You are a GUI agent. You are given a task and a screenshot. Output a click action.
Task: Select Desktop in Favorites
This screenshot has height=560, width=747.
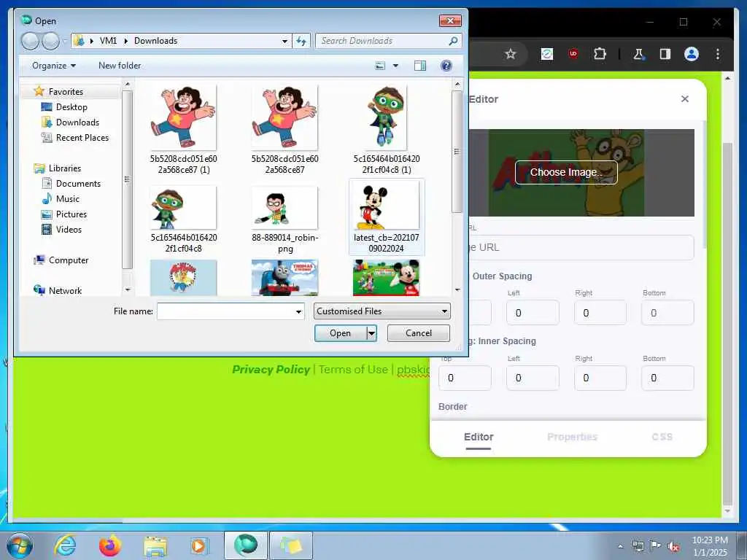pyautogui.click(x=71, y=107)
